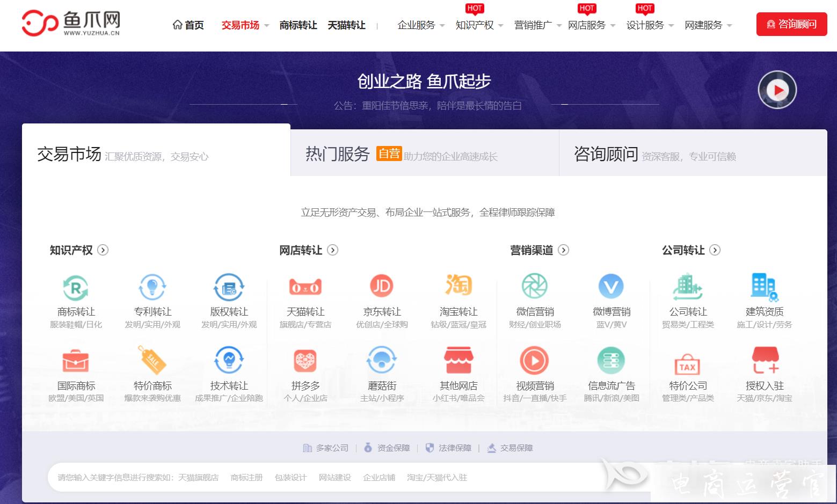Click the 网站建设 search suggestion
Image resolution: width=837 pixels, height=504 pixels.
click(335, 477)
